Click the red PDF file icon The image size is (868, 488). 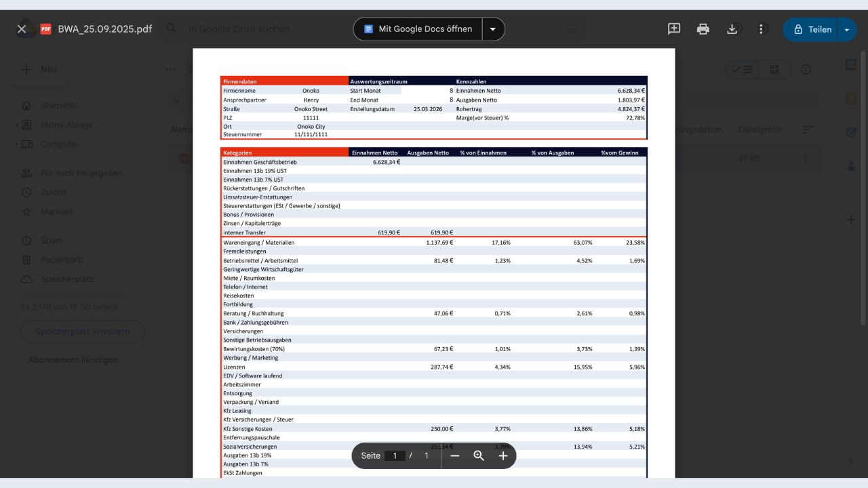(x=46, y=29)
